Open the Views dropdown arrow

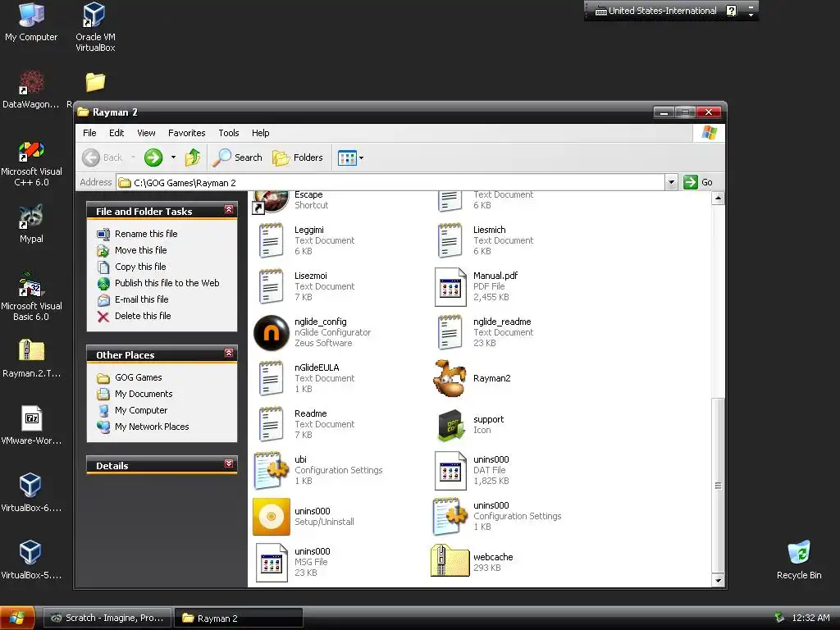(x=362, y=157)
